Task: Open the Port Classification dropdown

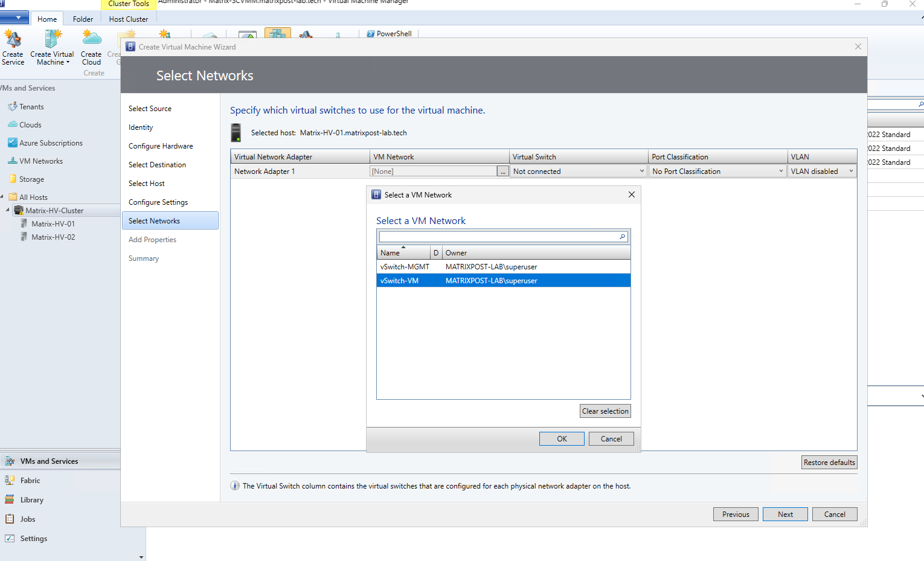Action: click(x=781, y=172)
